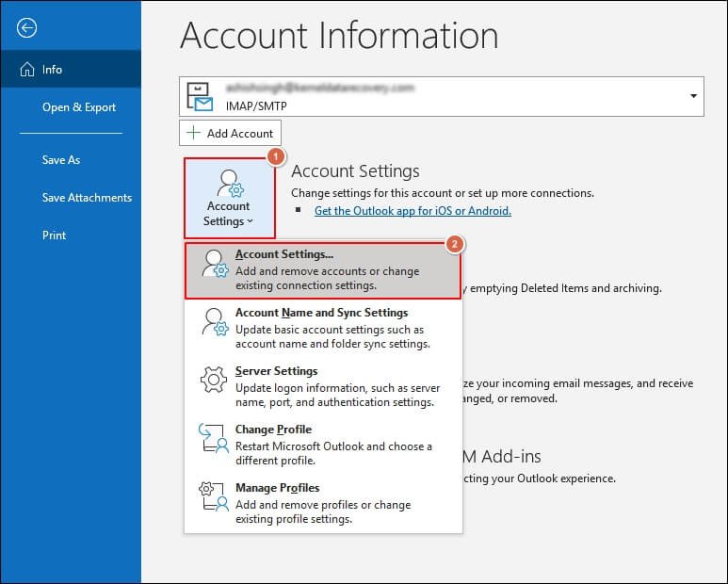Click the 'M Add-ins' heading text
This screenshot has height=584, width=728.
502,456
